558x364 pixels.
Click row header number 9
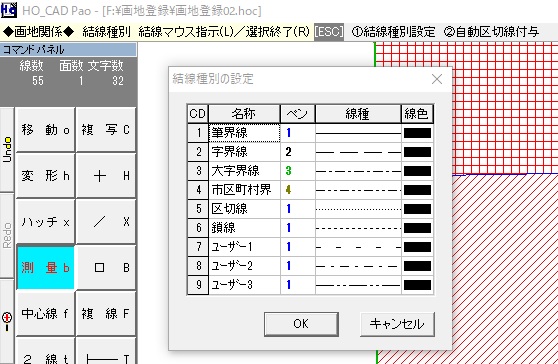coord(198,285)
